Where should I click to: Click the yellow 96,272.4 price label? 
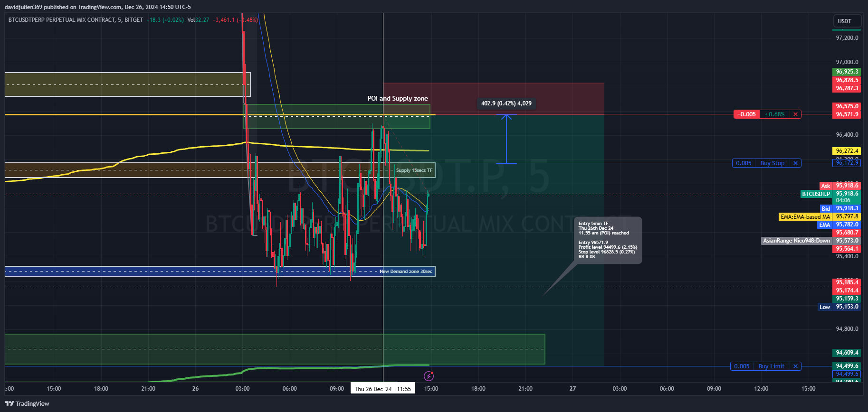(x=847, y=151)
